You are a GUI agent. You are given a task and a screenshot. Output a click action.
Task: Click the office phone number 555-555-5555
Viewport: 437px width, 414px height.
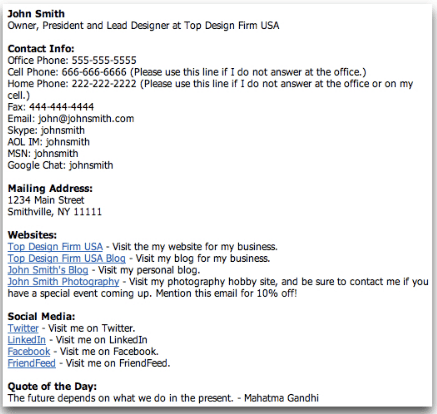point(104,60)
